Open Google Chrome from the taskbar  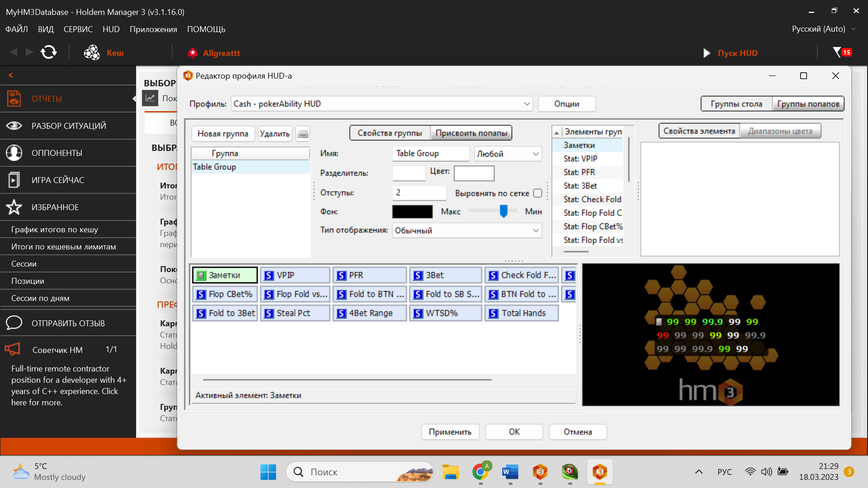click(481, 472)
